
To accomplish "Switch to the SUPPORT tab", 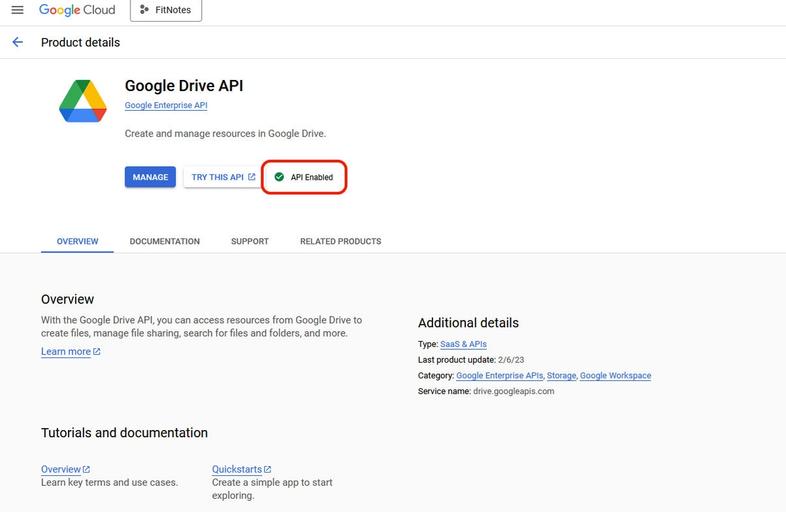I will point(250,241).
